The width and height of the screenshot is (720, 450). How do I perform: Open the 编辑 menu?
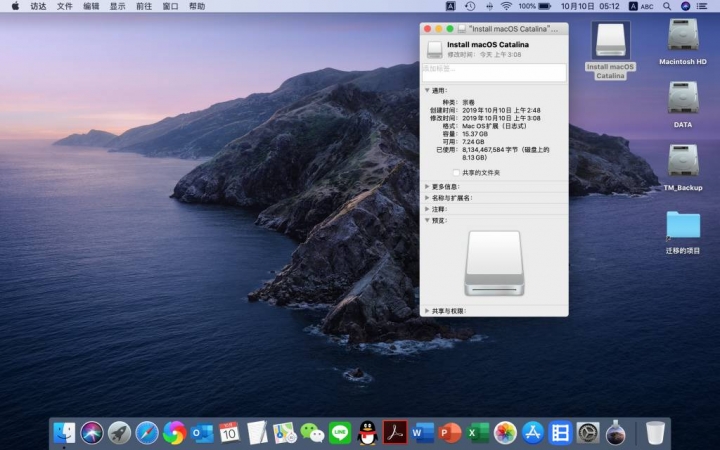(x=91, y=6)
